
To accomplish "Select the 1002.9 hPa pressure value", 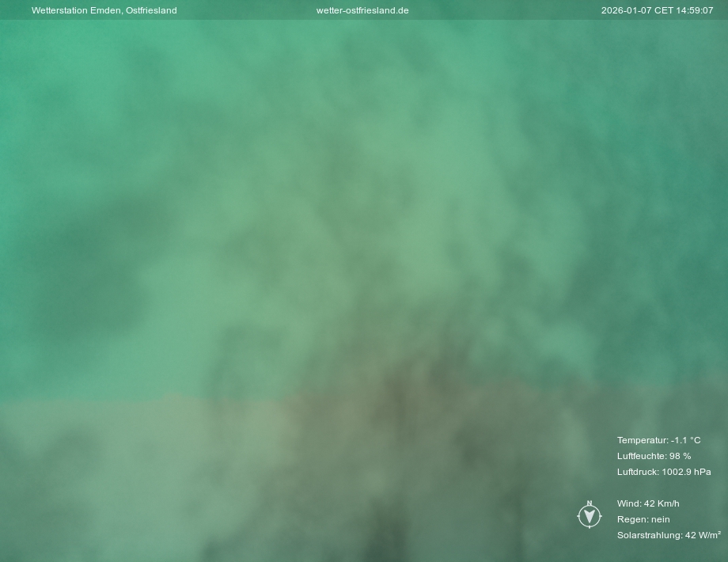I will (x=687, y=472).
